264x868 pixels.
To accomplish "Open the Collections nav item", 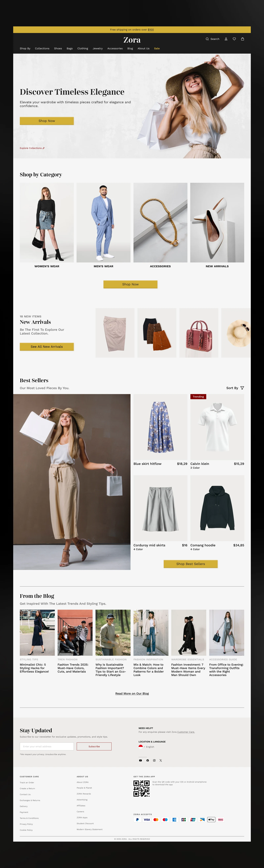I will tap(42, 48).
